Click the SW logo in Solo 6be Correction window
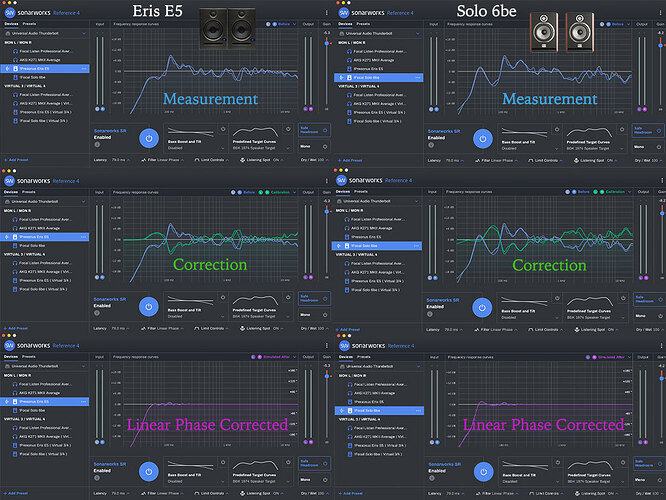 pyautogui.click(x=341, y=181)
